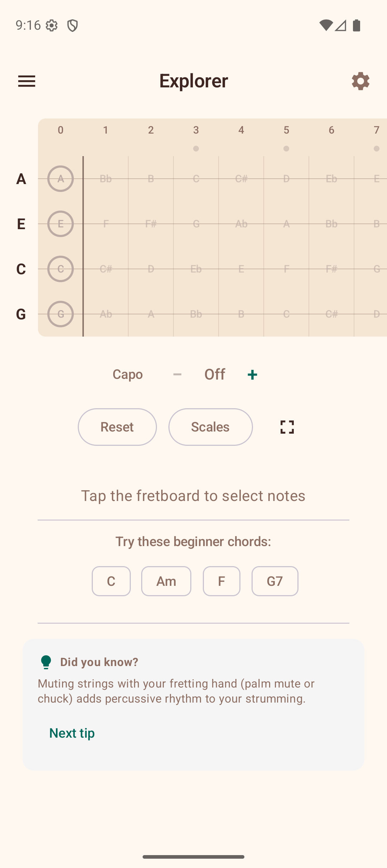Select the Am chord chip
This screenshot has height=868, width=387.
(x=166, y=581)
